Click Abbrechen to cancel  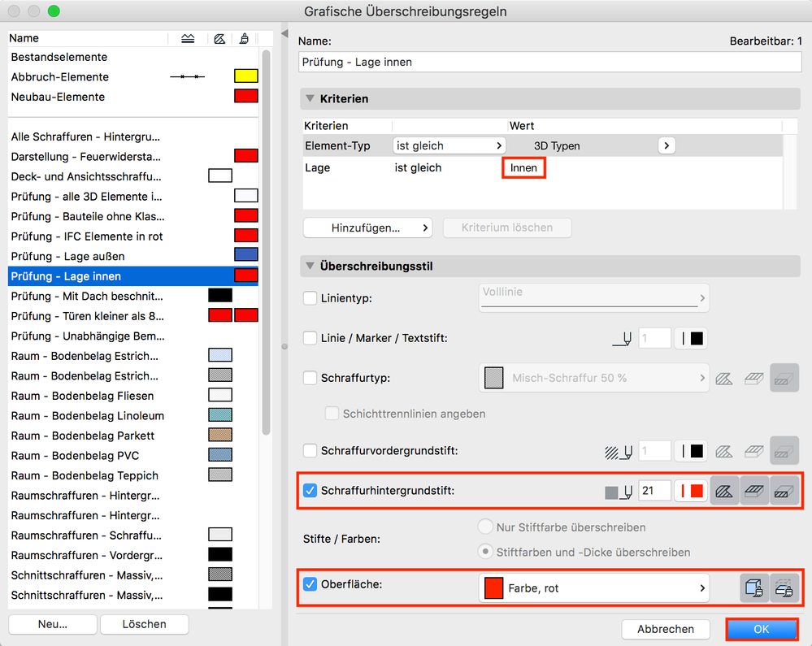666,629
